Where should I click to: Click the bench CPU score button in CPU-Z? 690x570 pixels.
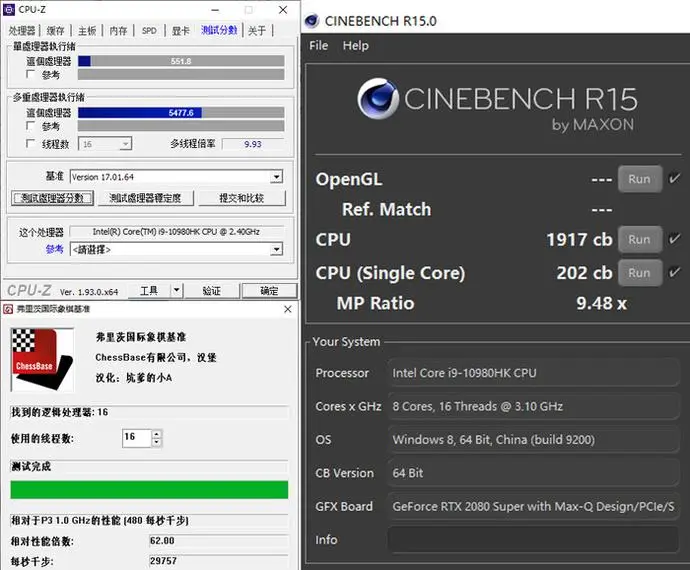point(52,198)
